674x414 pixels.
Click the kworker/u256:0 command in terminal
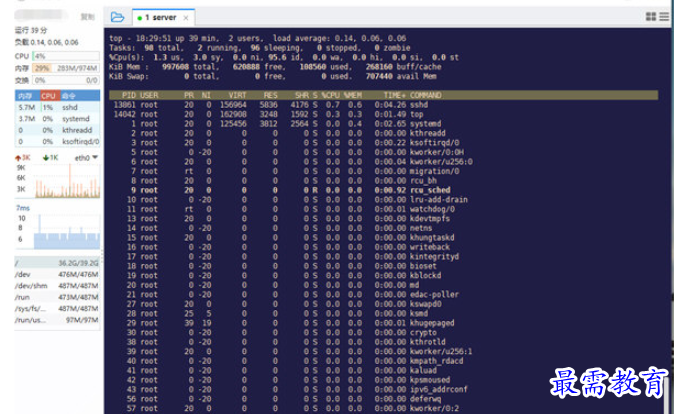441,162
